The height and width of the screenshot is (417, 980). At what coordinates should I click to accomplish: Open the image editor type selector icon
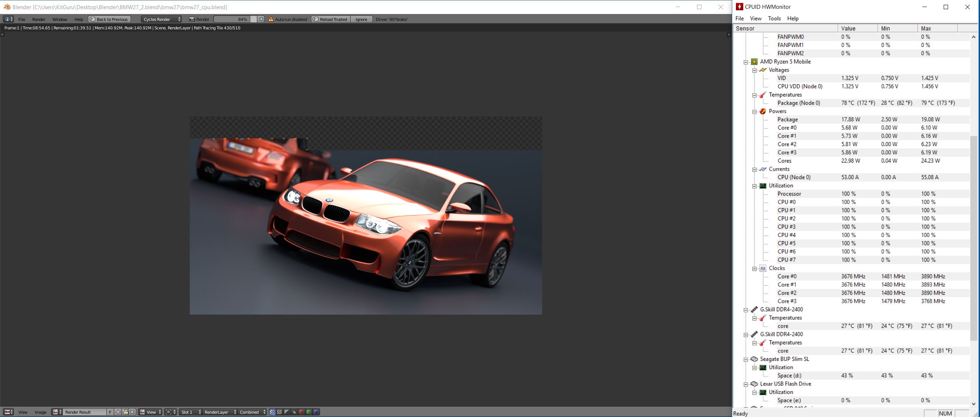point(8,412)
